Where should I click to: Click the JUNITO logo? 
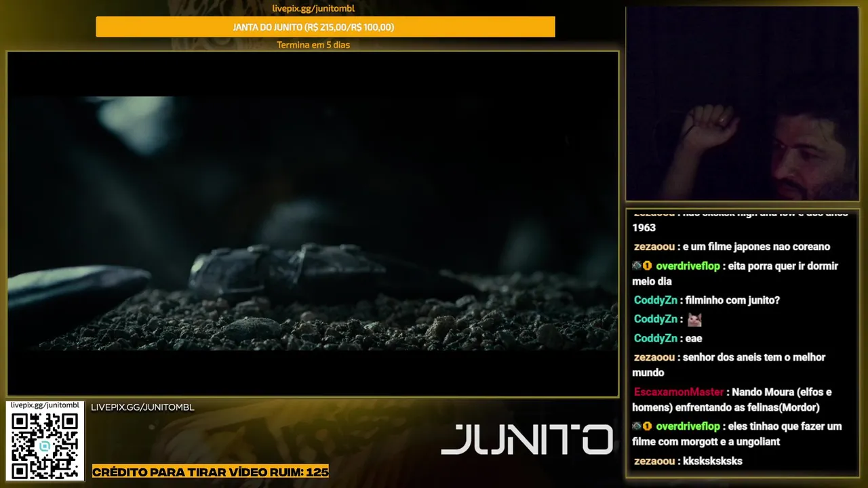click(527, 440)
